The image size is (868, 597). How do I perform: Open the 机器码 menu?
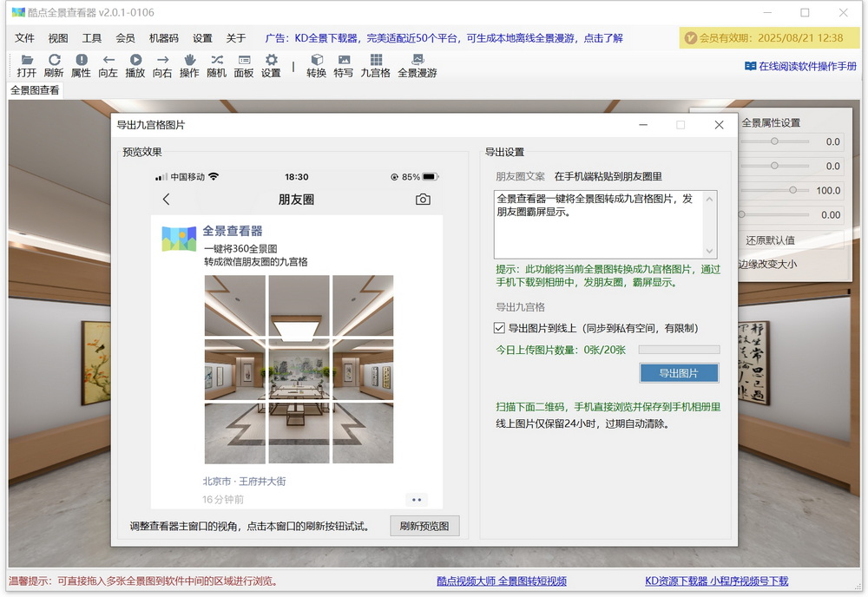[164, 38]
